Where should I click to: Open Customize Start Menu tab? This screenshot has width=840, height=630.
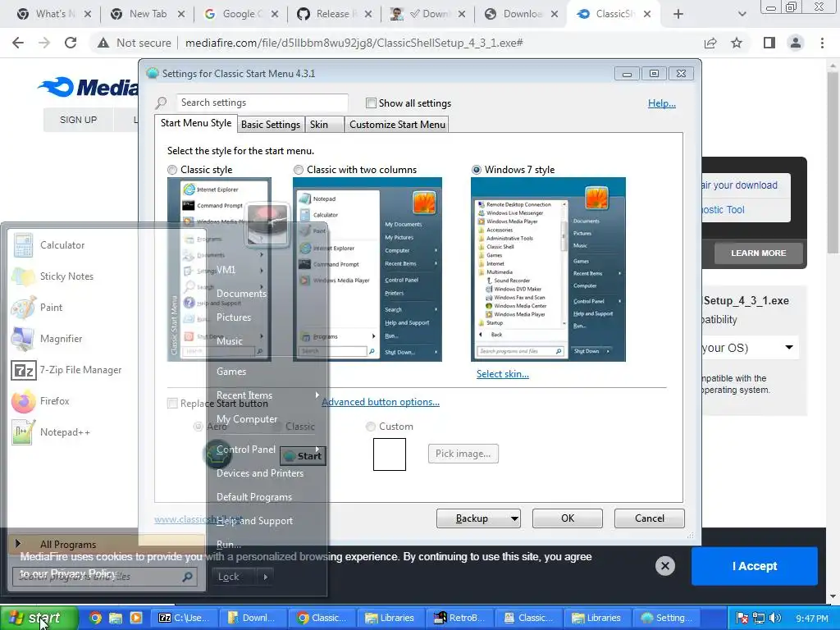(397, 125)
